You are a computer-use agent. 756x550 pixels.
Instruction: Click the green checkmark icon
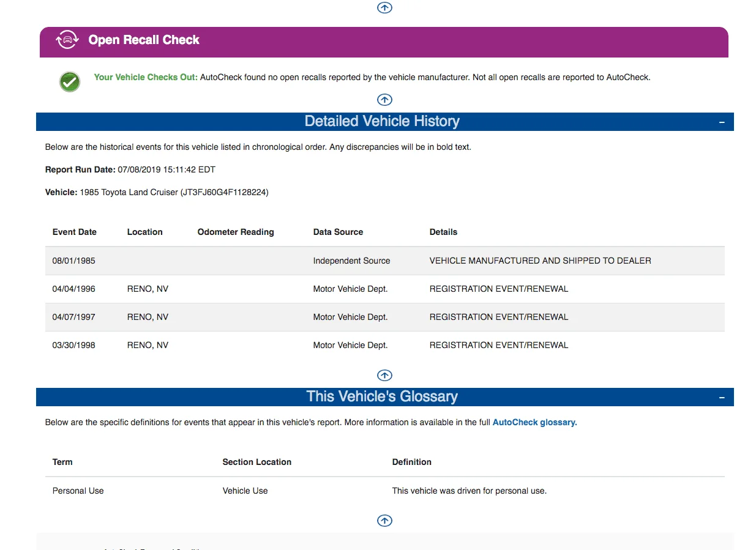click(x=70, y=81)
